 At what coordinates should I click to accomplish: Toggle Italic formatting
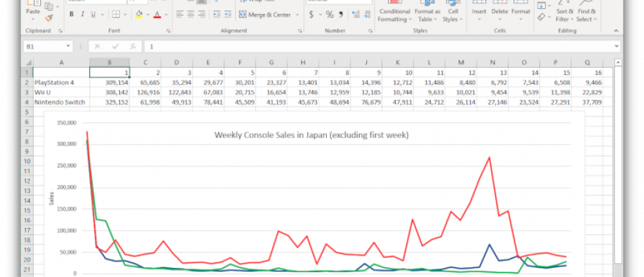(82, 15)
